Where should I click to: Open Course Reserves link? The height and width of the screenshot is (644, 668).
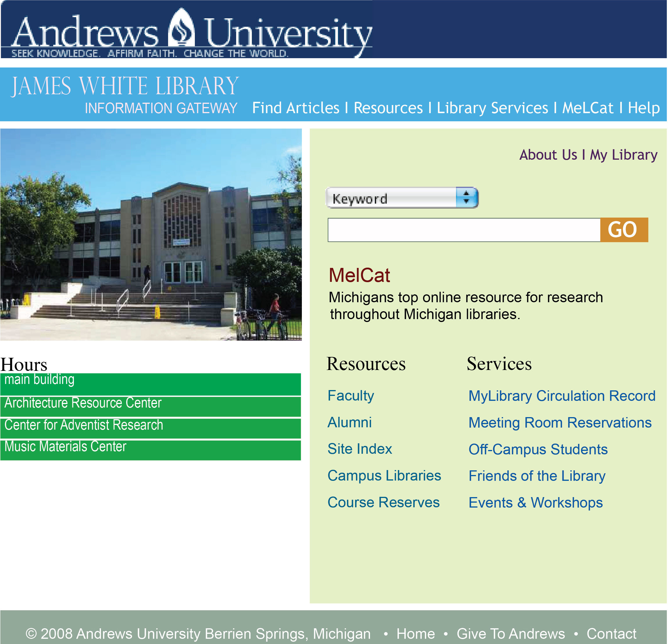click(383, 502)
